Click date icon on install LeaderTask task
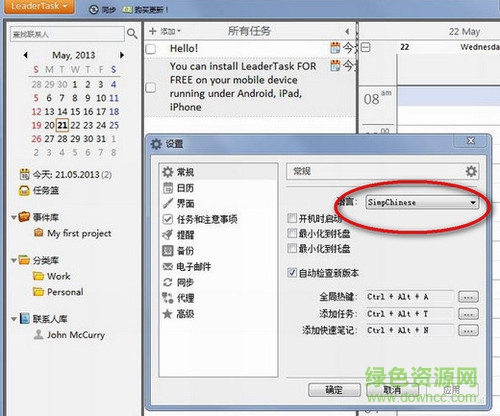Viewport: 500px width, 416px height. click(x=335, y=66)
